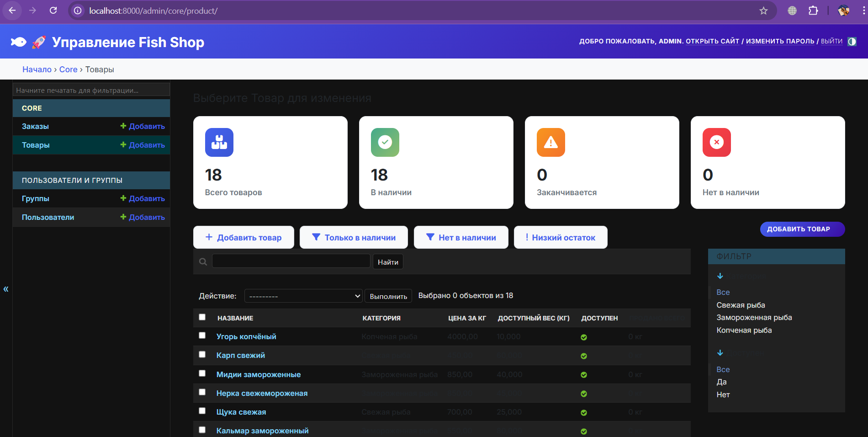
Task: Open the Действие action dropdown
Action: pyautogui.click(x=303, y=296)
